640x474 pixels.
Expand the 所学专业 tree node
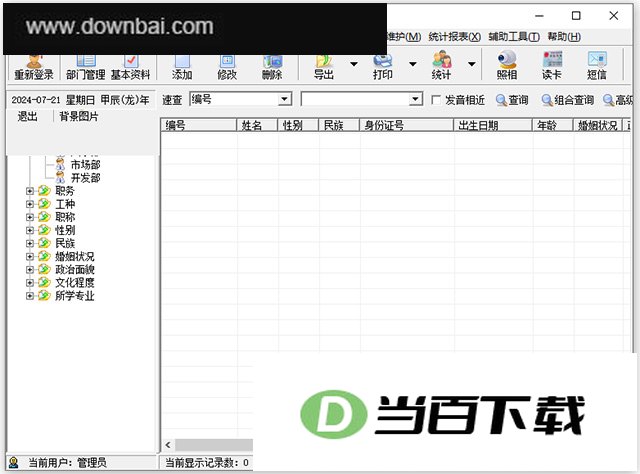pyautogui.click(x=29, y=296)
